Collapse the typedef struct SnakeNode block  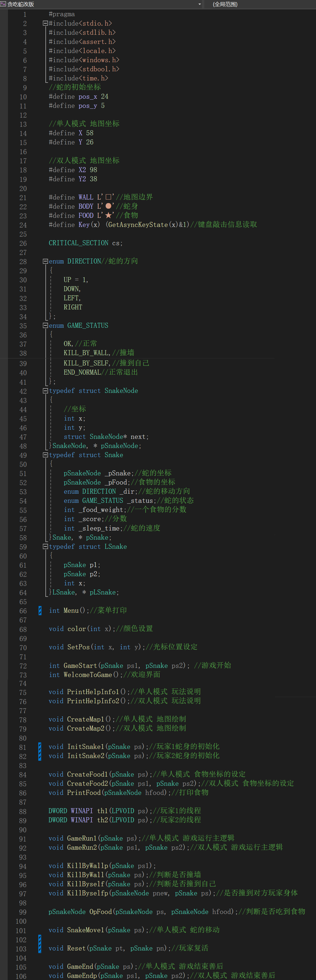[45, 391]
